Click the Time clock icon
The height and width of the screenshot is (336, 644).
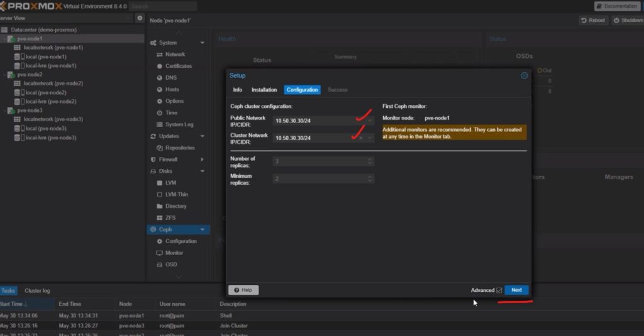click(159, 113)
